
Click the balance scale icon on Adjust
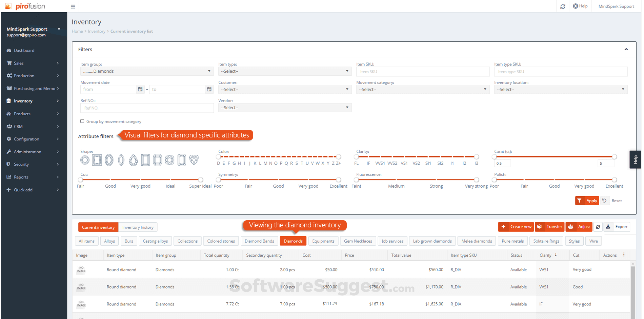(x=571, y=227)
